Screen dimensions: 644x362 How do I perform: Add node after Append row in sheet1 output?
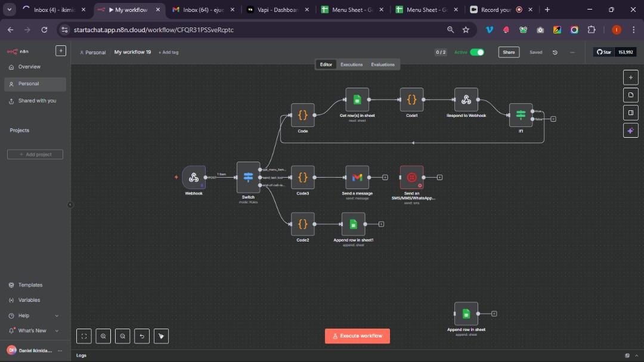381,224
